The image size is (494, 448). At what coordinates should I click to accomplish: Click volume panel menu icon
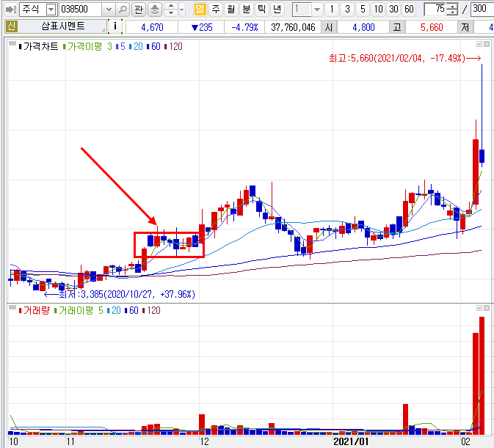pyautogui.click(x=12, y=308)
